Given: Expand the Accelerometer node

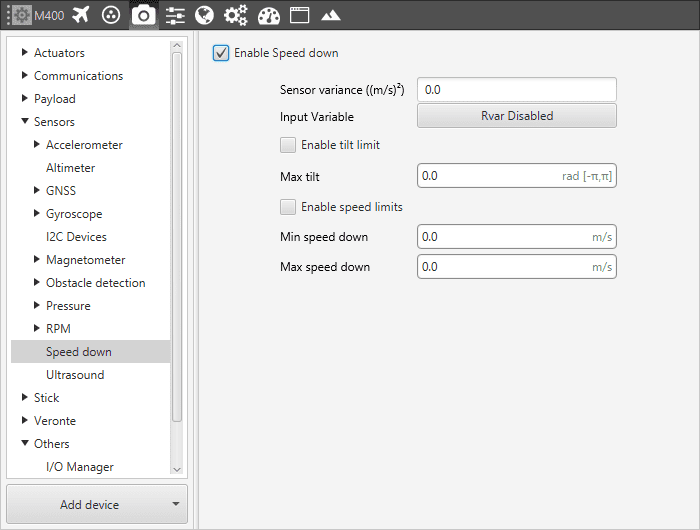Looking at the screenshot, I should point(37,144).
